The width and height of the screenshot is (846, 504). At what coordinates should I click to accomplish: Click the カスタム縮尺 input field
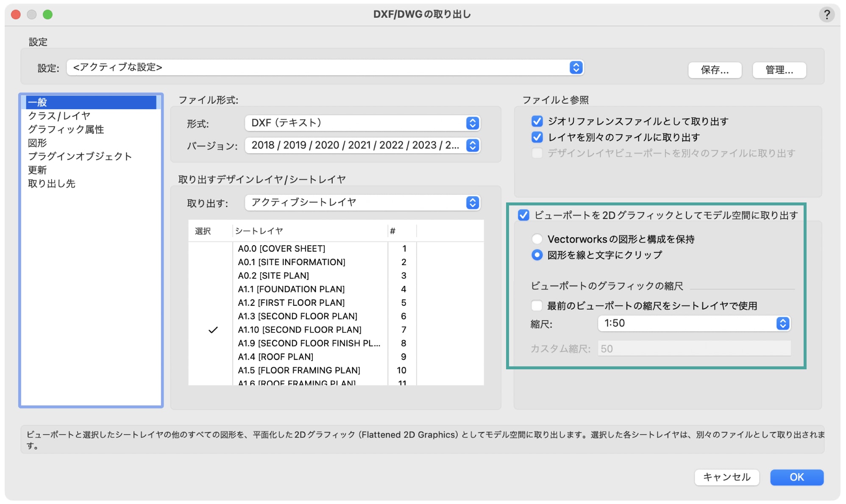694,349
